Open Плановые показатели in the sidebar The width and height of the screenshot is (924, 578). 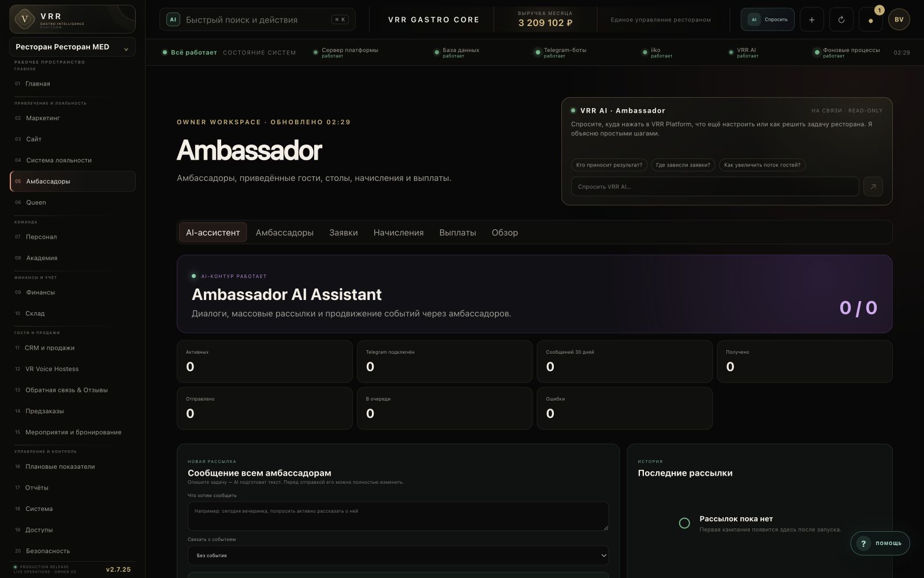[x=73, y=466]
